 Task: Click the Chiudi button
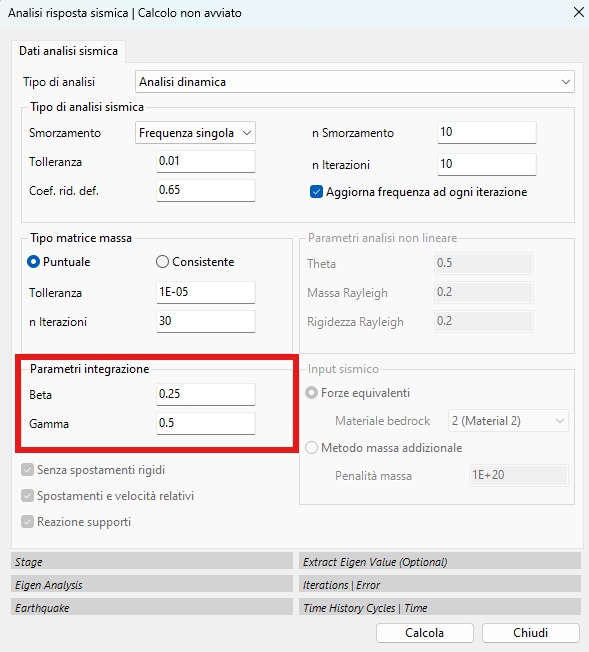pos(531,632)
